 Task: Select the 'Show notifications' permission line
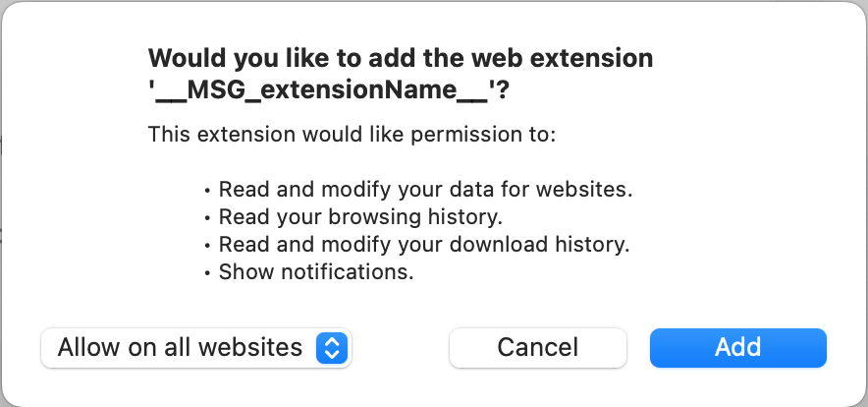pos(316,271)
